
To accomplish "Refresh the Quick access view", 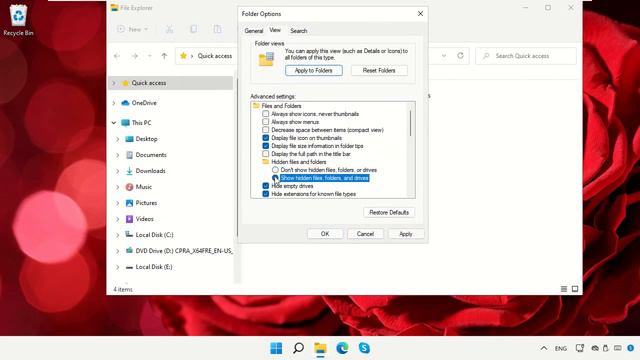I will [460, 56].
